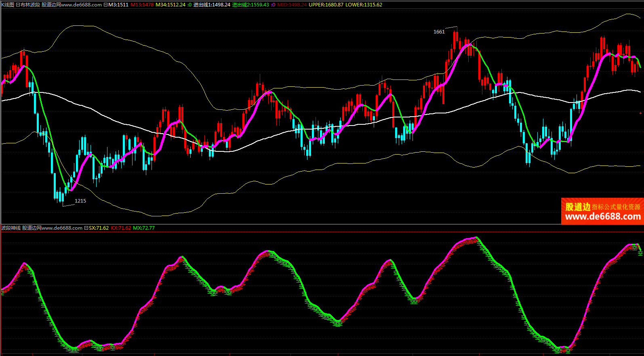Open www.de6688.com in the top header

pos(82,5)
